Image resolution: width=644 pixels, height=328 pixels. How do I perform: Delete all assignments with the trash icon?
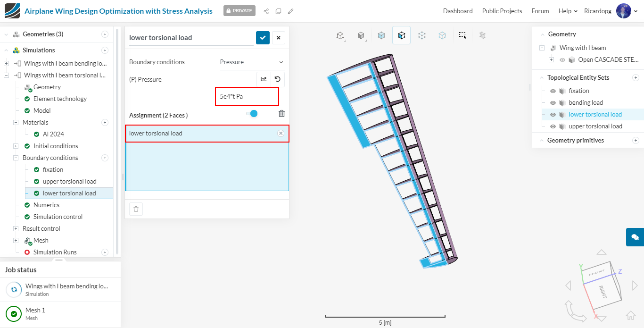pyautogui.click(x=281, y=113)
